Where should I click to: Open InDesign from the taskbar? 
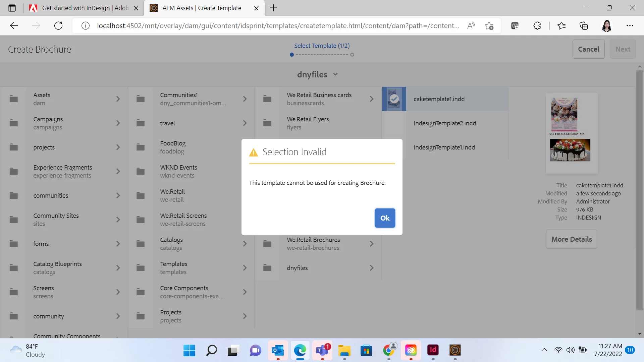433,350
